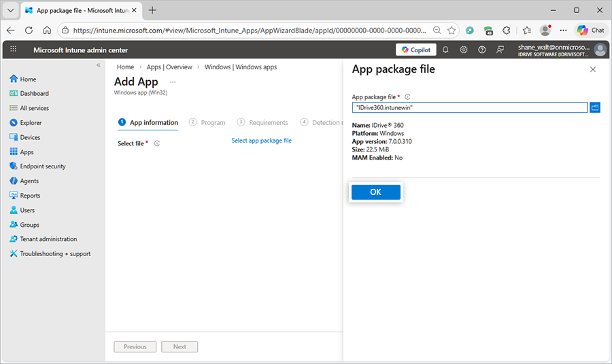This screenshot has width=612, height=364.
Task: Click the folder browse icon beside package file
Action: [x=594, y=107]
